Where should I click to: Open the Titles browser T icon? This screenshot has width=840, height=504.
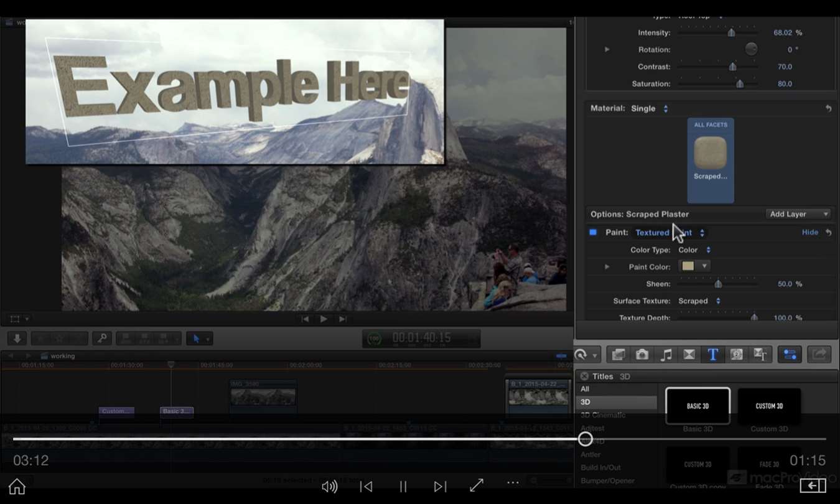click(712, 355)
